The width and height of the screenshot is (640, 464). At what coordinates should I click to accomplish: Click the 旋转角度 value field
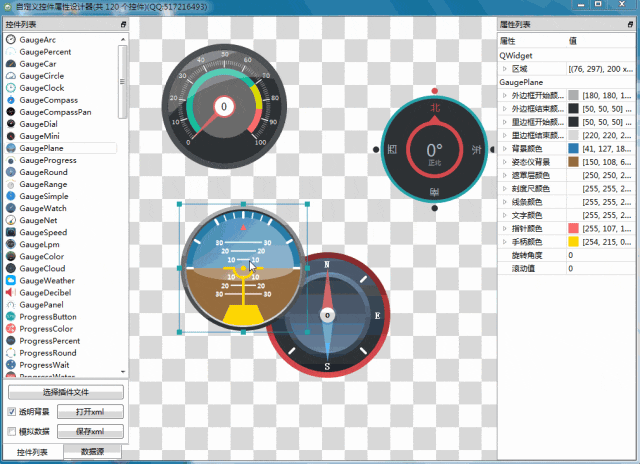(x=601, y=255)
